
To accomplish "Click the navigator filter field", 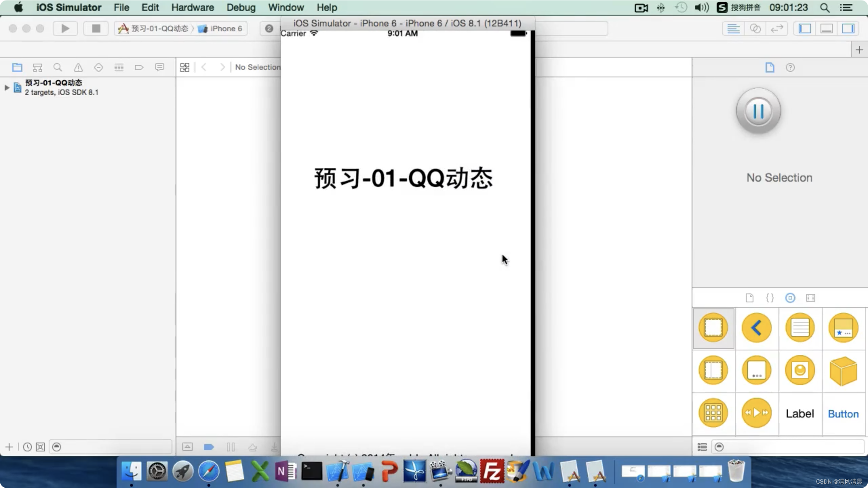I will (111, 447).
